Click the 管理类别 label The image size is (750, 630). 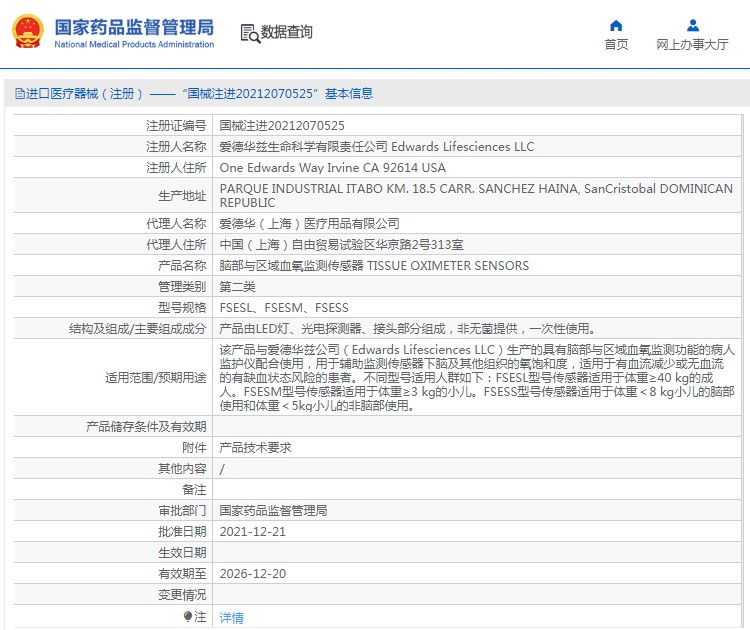[x=182, y=287]
